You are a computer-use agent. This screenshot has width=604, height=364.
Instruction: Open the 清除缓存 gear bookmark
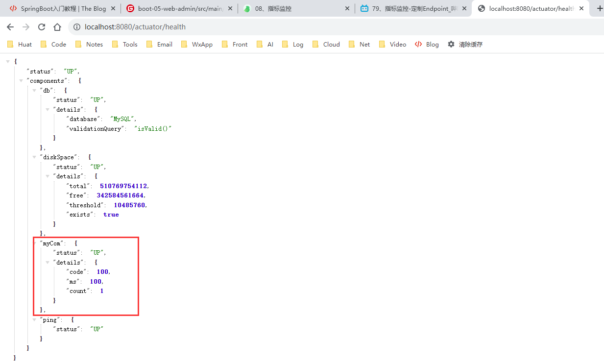click(464, 44)
